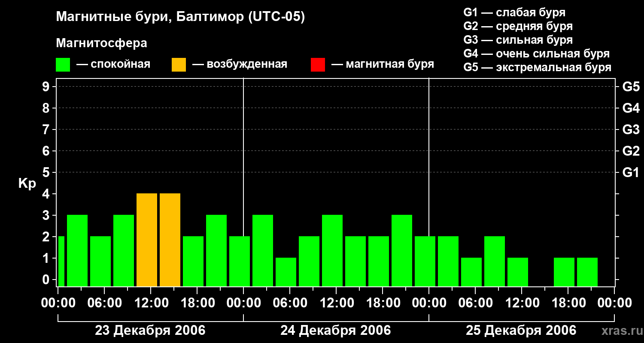This screenshot has height=343, width=644.
Task: Click the right-axis 'G5' storm level label
Action: coord(631,87)
